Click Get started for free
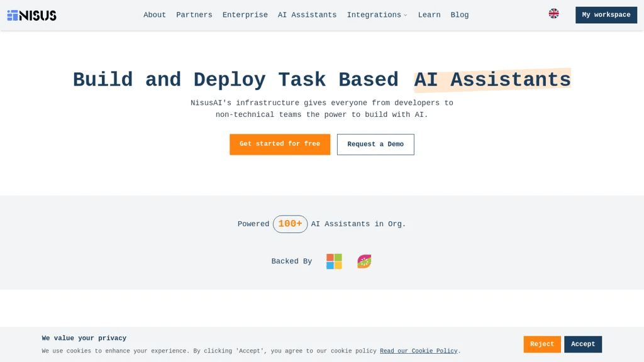Image resolution: width=644 pixels, height=362 pixels. pyautogui.click(x=280, y=144)
